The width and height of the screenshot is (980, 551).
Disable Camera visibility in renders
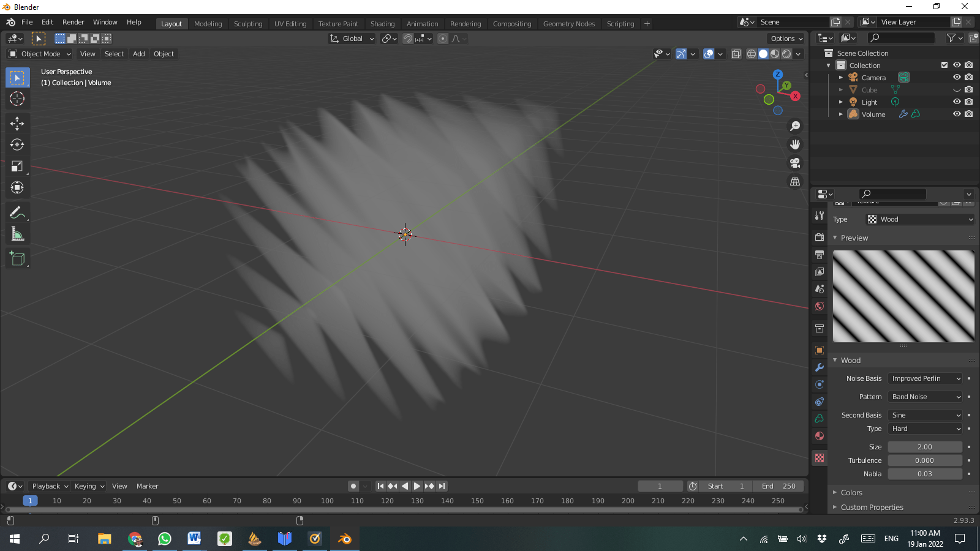click(968, 77)
